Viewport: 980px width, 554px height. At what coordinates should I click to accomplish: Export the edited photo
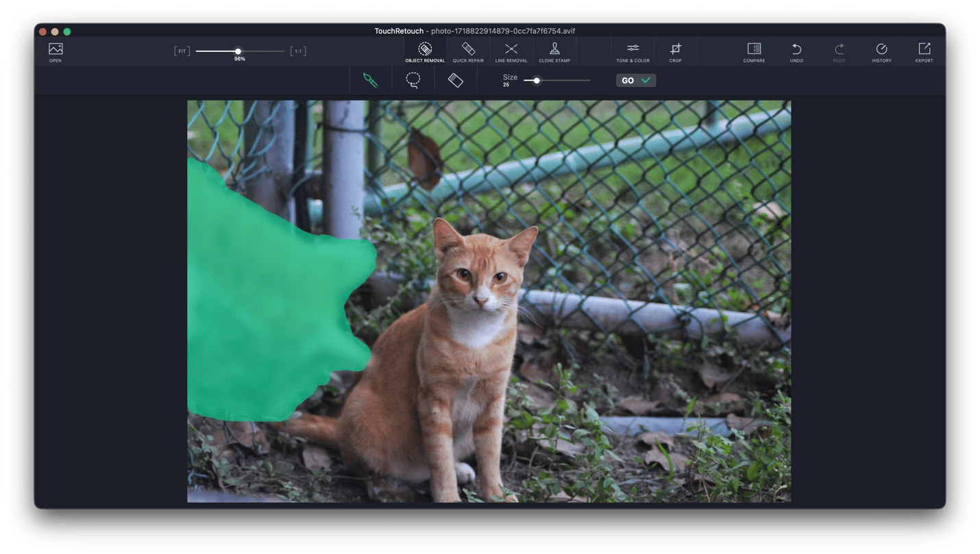pyautogui.click(x=924, y=52)
